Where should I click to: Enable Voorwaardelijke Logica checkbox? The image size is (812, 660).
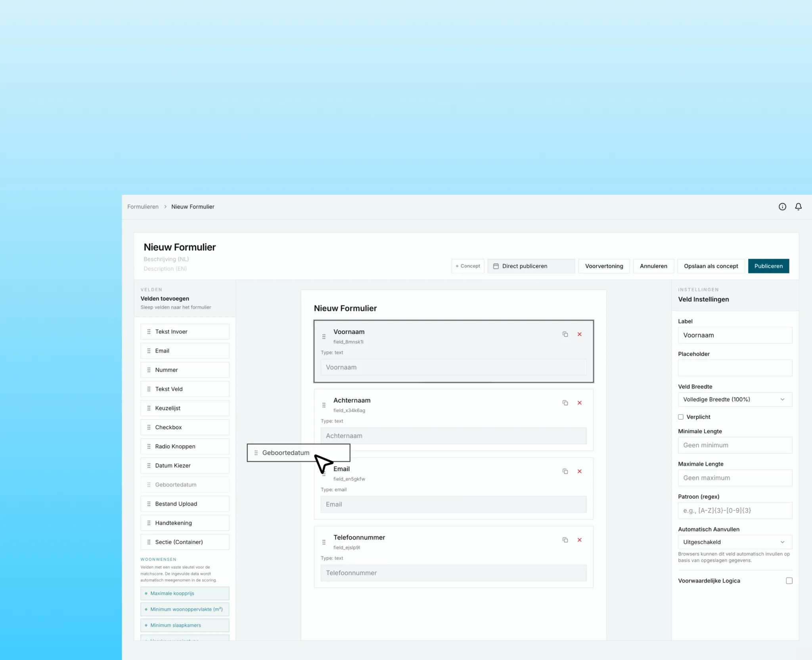pos(789,581)
